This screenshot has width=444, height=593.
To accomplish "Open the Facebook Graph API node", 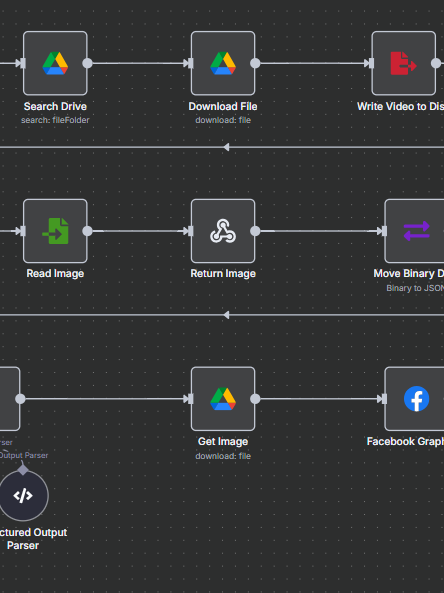I will click(415, 399).
